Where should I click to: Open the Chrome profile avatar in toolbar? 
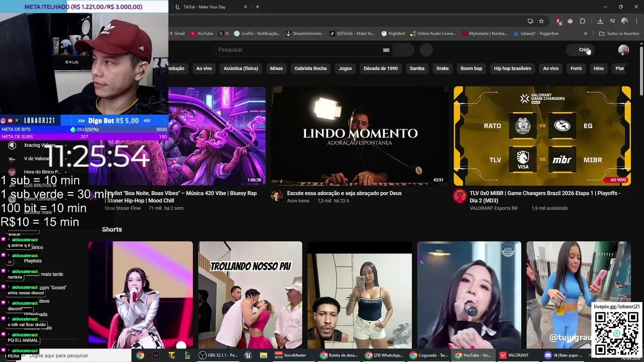[x=624, y=21]
